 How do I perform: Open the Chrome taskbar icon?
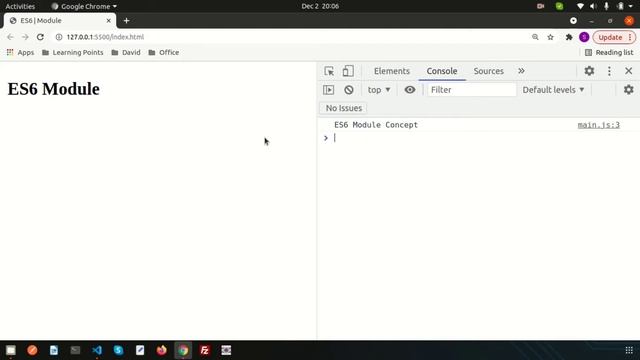pos(183,350)
